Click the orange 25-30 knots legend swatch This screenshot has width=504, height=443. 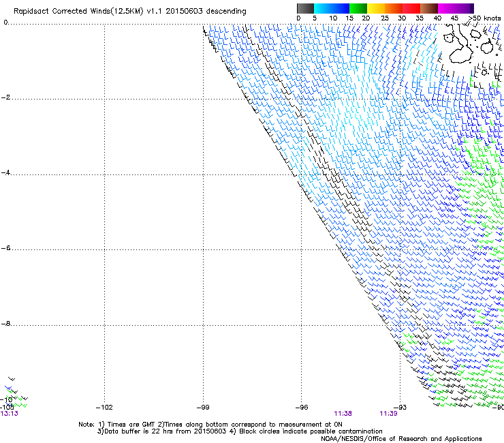(394, 8)
